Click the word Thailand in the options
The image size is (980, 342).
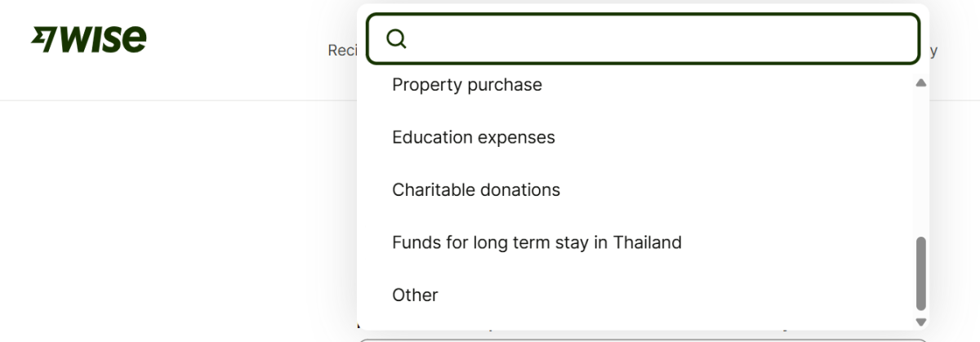click(x=647, y=242)
